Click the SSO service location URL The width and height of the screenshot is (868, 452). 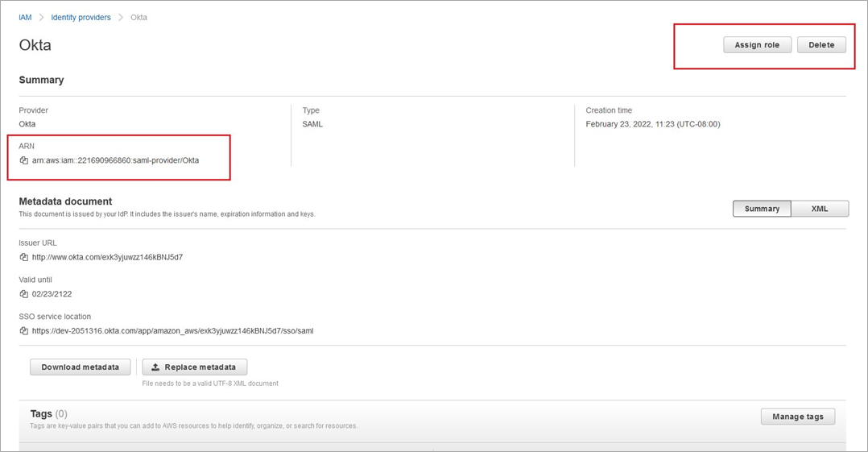(x=172, y=331)
